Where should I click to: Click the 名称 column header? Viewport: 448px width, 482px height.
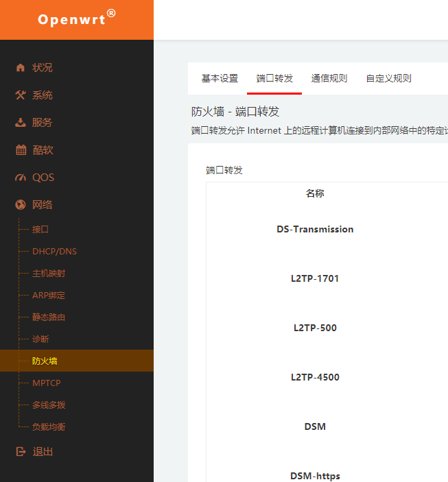(x=315, y=193)
